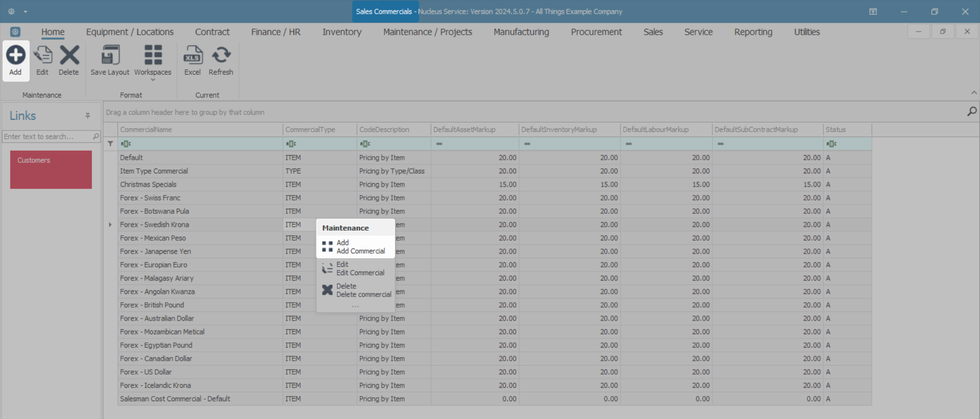Screen dimensions: 980x419
Task: Click the filter row funnel icon
Action: [110, 144]
